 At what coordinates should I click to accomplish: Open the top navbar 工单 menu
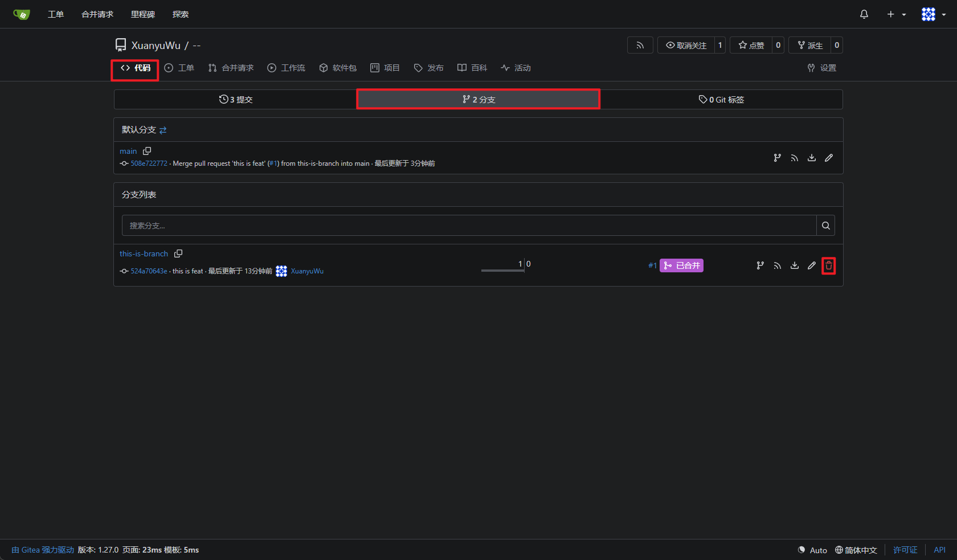55,14
